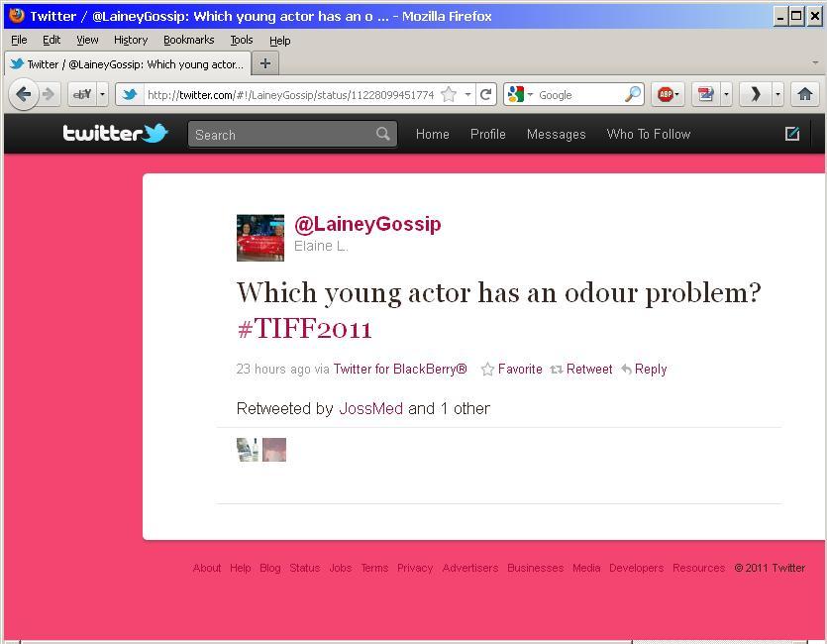The height and width of the screenshot is (644, 827).
Task: Open the About footer link
Action: (207, 568)
